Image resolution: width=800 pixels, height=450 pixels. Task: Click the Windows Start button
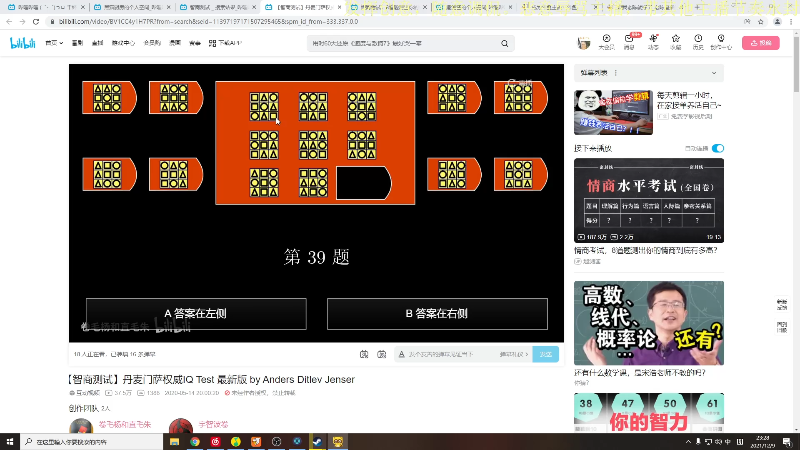coord(10,441)
